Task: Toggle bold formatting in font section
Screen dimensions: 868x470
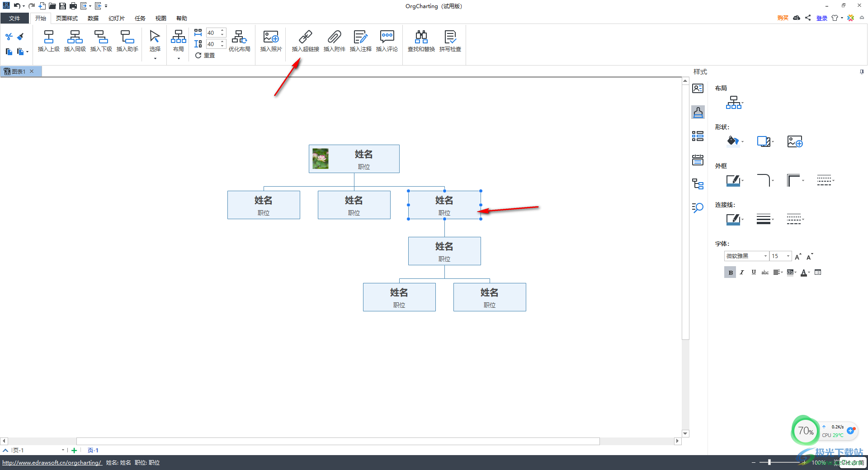Action: click(x=730, y=273)
